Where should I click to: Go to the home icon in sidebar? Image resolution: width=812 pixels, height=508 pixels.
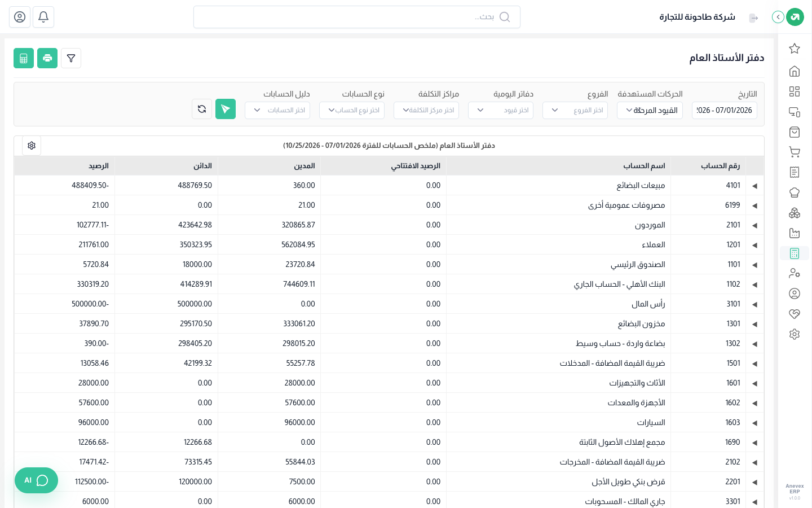795,71
